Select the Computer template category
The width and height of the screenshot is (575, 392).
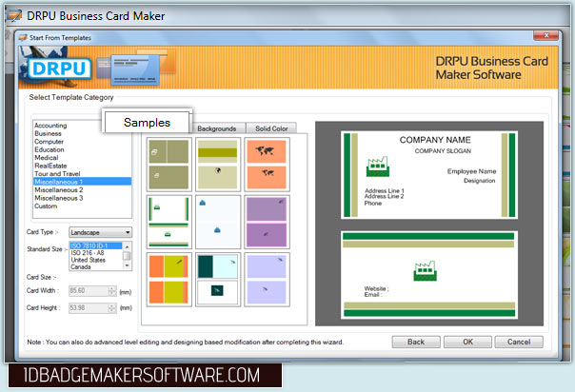[x=49, y=142]
